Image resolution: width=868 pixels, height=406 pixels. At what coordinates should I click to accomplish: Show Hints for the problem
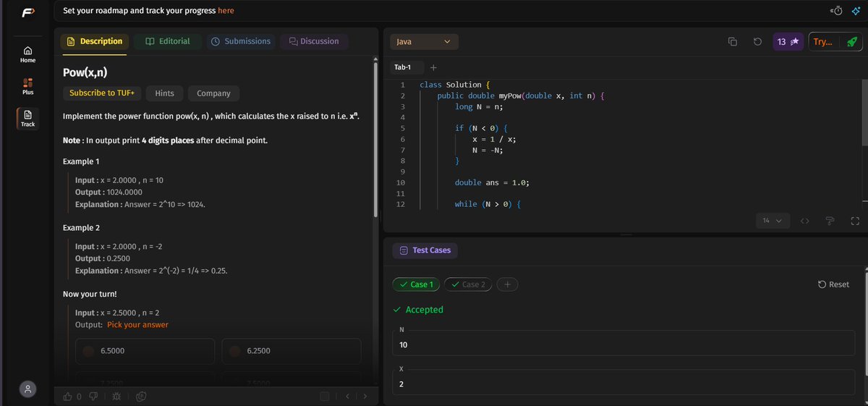[x=164, y=93]
